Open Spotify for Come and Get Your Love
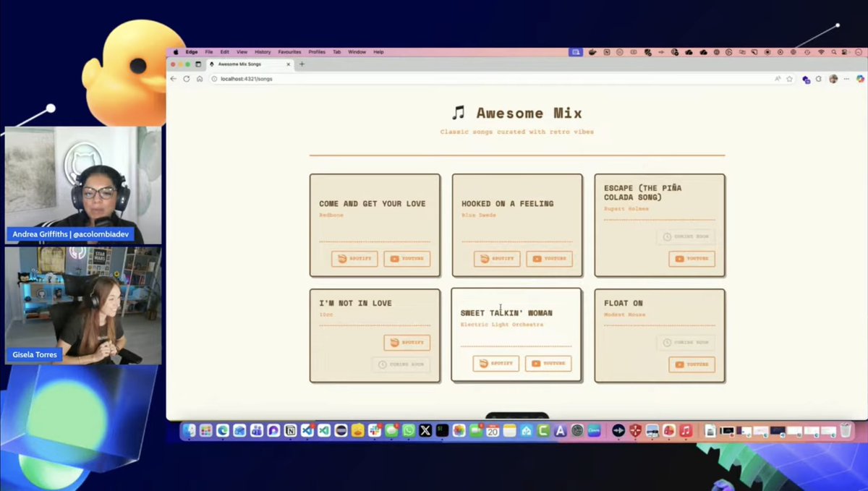 pos(354,259)
